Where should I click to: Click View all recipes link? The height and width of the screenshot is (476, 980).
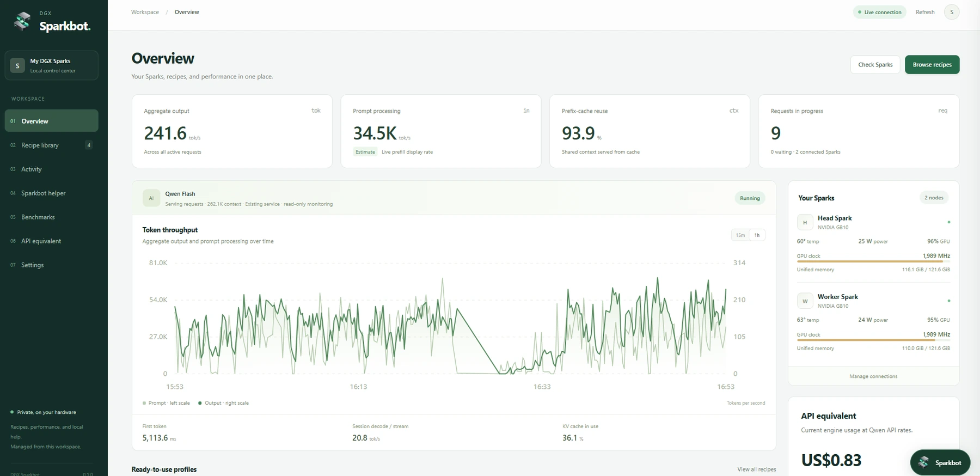757,469
